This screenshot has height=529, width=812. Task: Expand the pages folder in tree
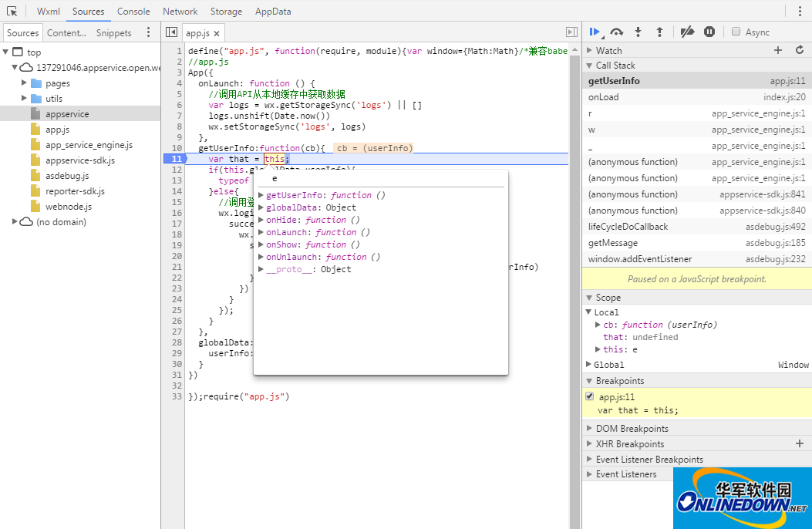point(25,83)
